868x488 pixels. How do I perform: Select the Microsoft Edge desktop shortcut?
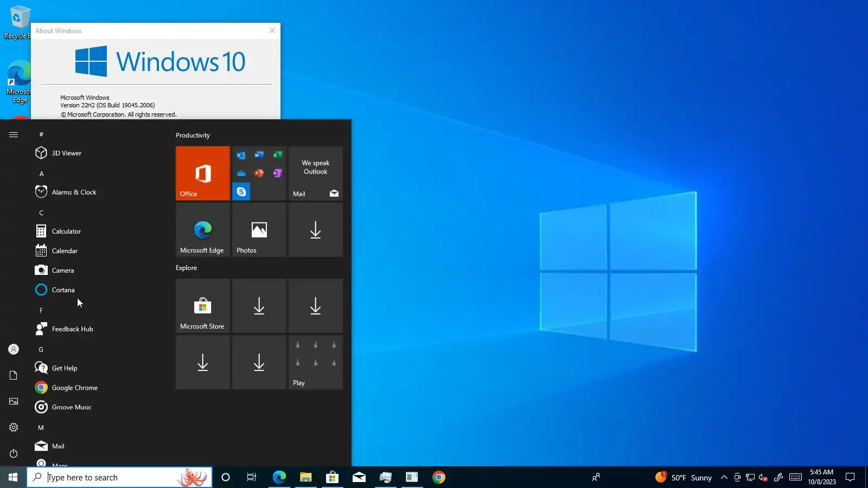19,81
